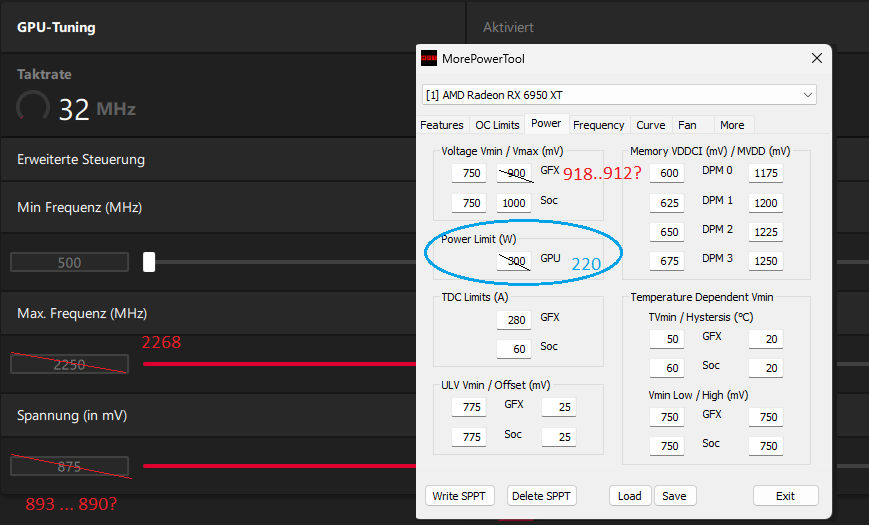Open the Frequency tab
The height and width of the screenshot is (525, 869).
[599, 125]
